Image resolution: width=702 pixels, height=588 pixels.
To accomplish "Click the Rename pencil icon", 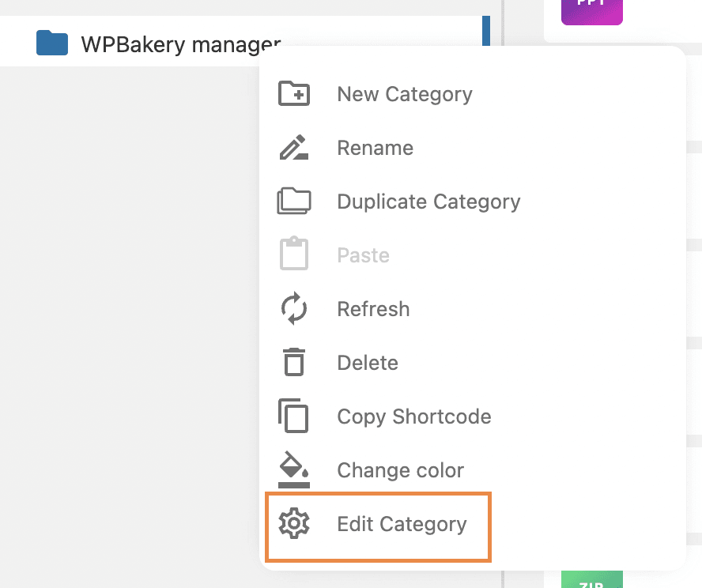I will coord(294,148).
